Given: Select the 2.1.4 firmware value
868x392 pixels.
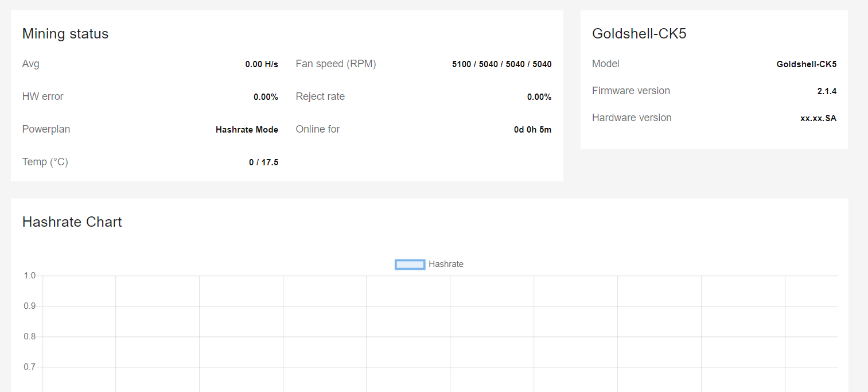Looking at the screenshot, I should [x=827, y=91].
